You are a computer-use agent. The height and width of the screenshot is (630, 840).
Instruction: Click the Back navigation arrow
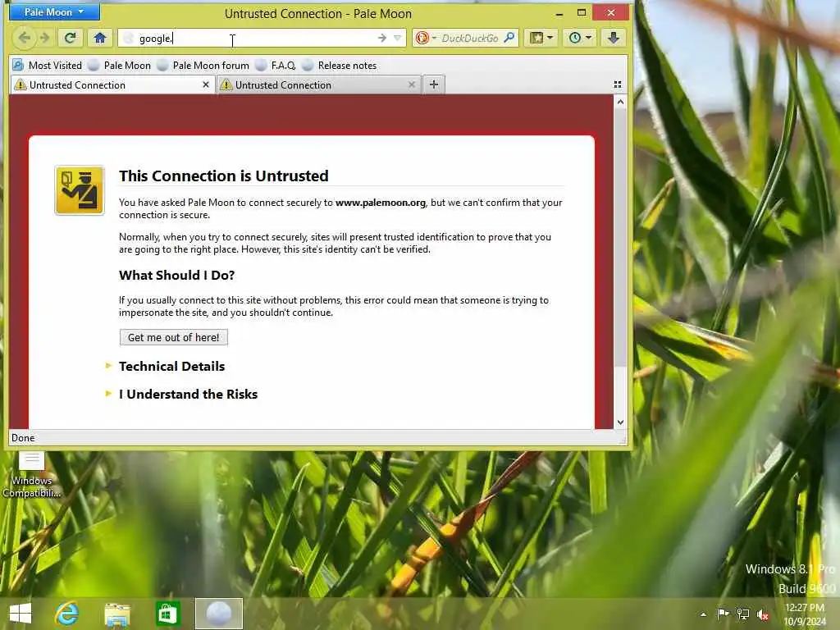[x=24, y=38]
